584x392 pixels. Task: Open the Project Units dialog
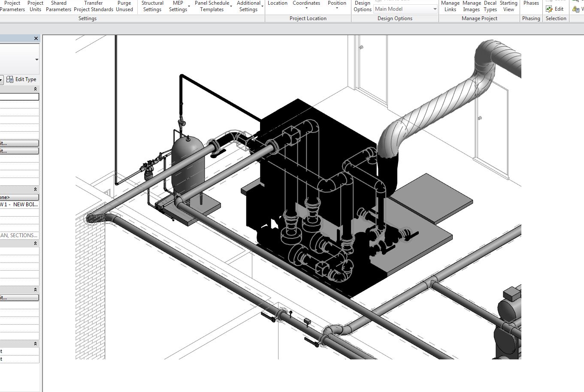35,6
